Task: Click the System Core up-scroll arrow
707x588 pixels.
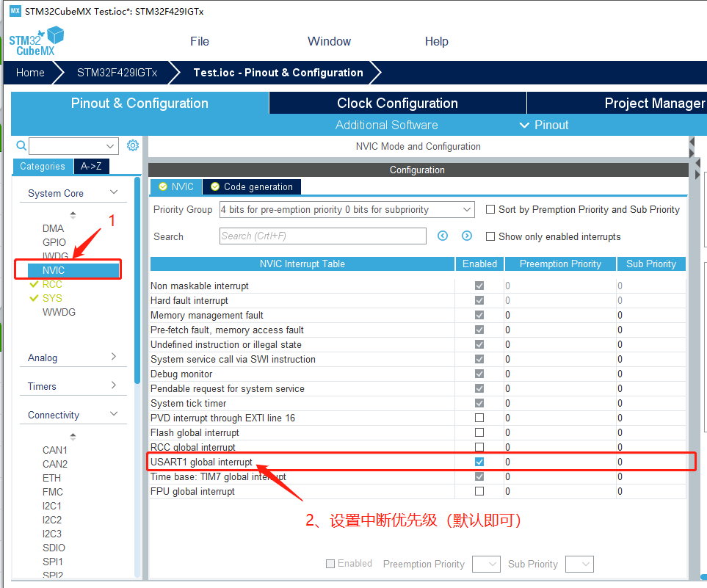Action: [73, 214]
